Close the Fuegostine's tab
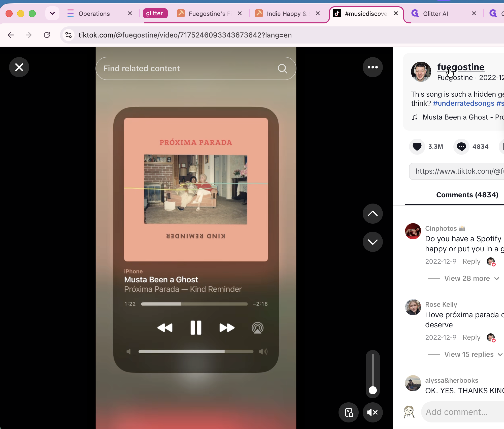The image size is (504, 429). click(x=240, y=14)
